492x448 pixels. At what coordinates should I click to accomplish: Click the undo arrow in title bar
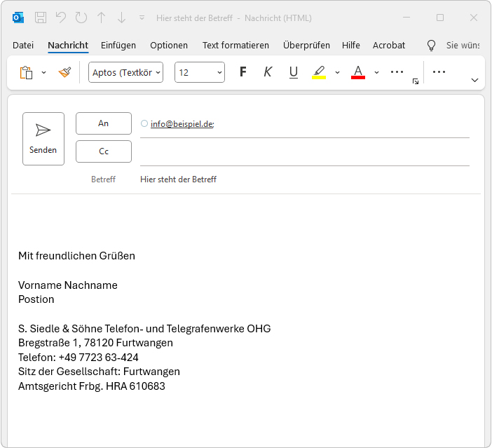coord(61,18)
